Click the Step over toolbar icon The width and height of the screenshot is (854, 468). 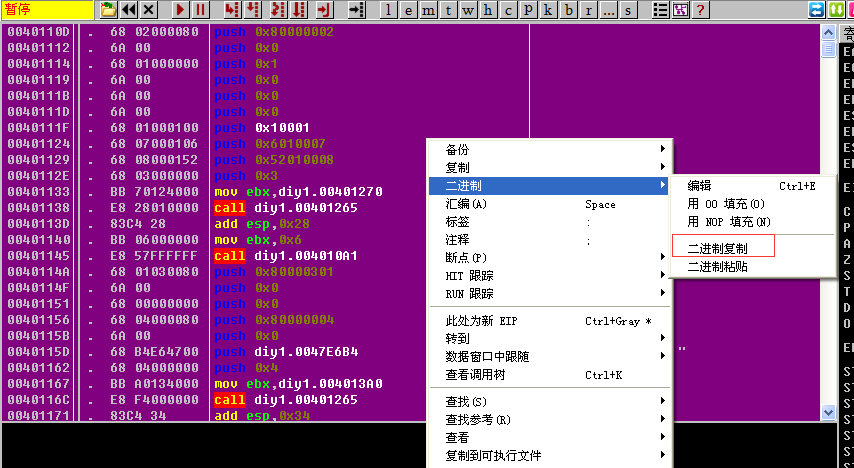(253, 9)
